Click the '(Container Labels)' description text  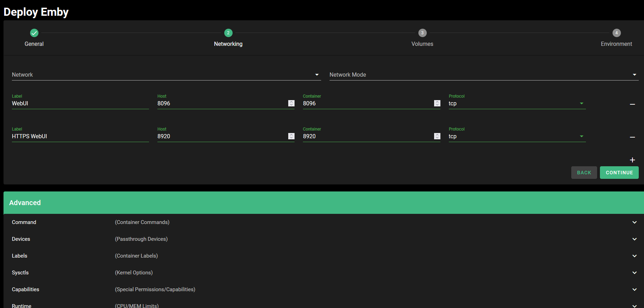tap(136, 256)
